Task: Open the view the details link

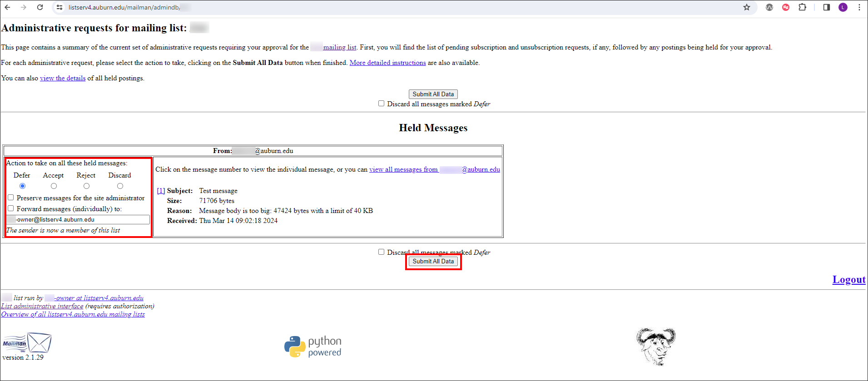Action: pos(63,78)
